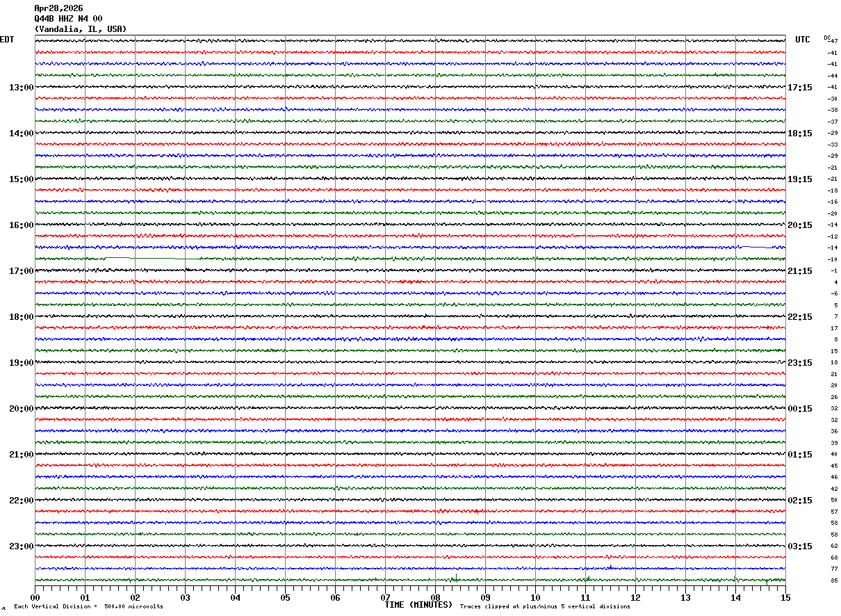This screenshot has width=841, height=616.
Task: Select the Q44B HHZ N4 00 station code
Action: tap(68, 19)
